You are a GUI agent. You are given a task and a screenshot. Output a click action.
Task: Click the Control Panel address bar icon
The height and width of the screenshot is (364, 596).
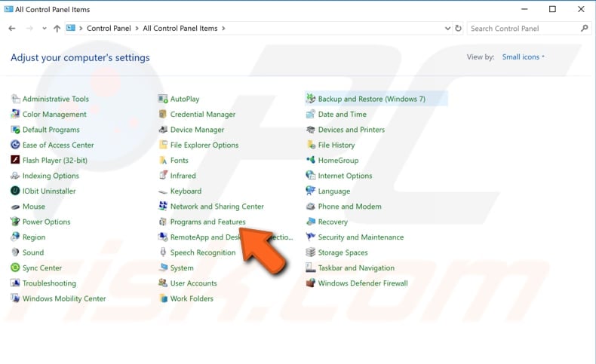pyautogui.click(x=71, y=28)
